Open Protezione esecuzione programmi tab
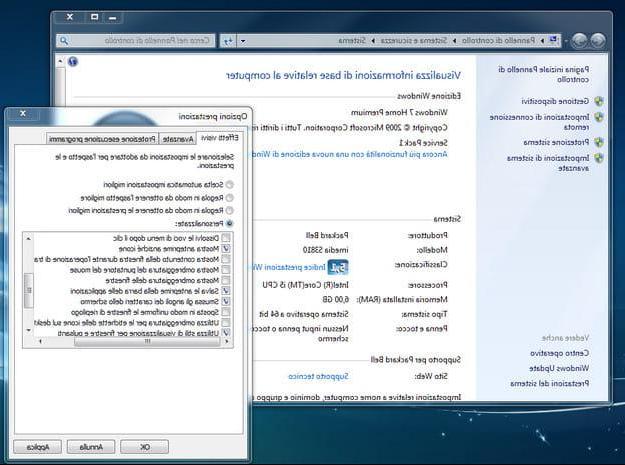Screen dimensions: 625x465 point(102,139)
